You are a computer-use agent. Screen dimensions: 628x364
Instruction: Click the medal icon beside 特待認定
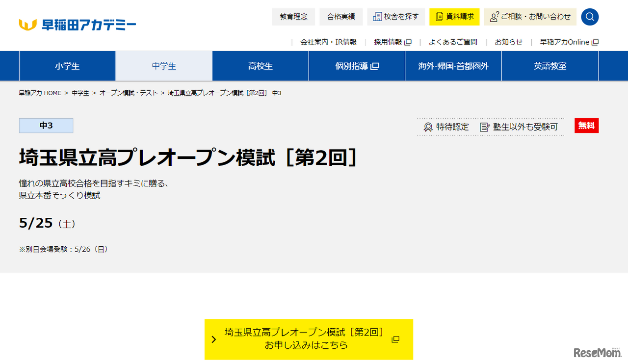pyautogui.click(x=428, y=127)
